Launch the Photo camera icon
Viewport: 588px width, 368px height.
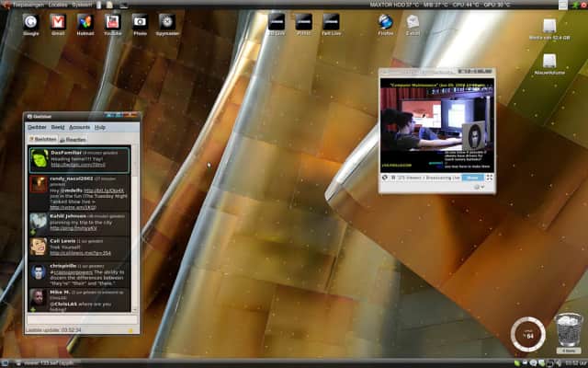[x=140, y=21]
